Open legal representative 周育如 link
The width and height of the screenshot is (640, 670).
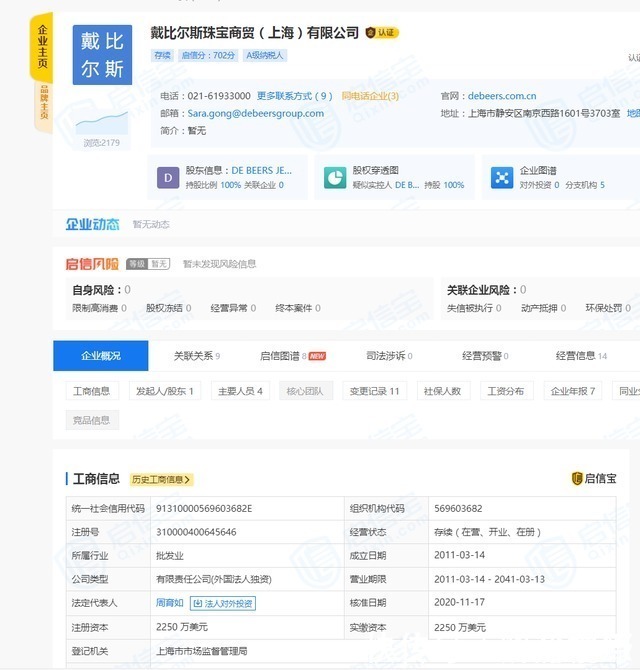pos(170,602)
